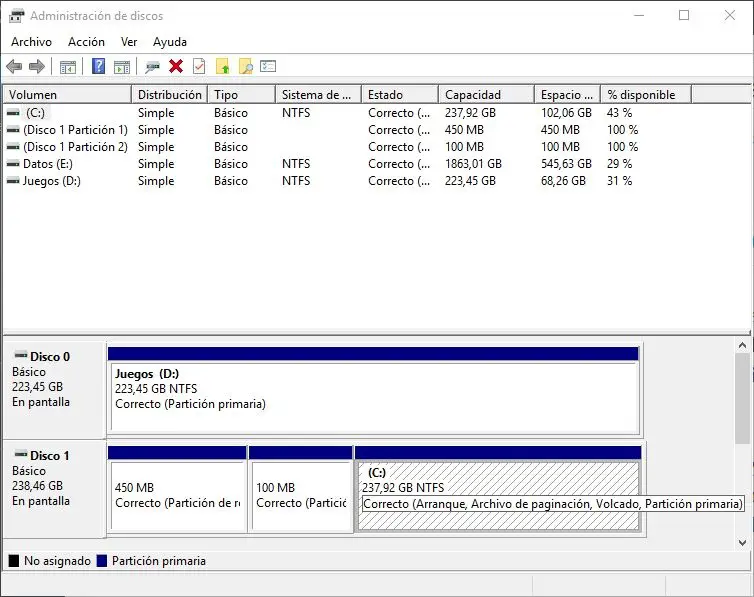Click the properties checkmark sheet icon
The height and width of the screenshot is (597, 754).
pos(199,67)
